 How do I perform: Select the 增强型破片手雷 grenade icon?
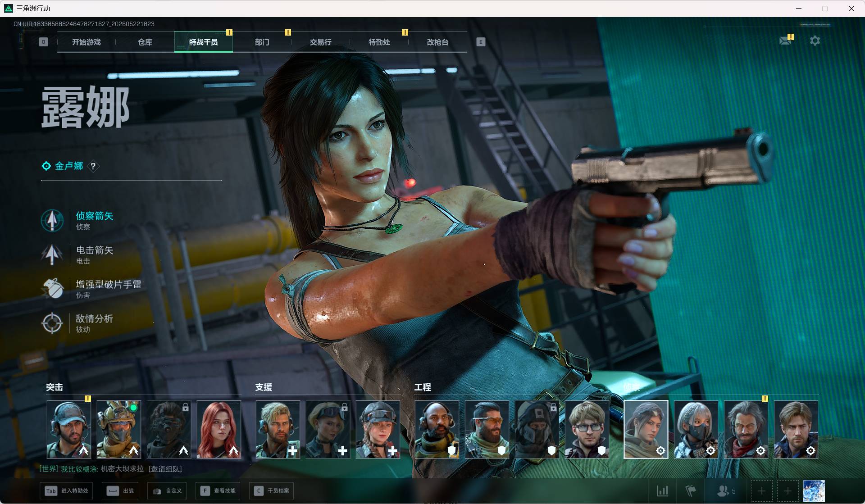(52, 289)
